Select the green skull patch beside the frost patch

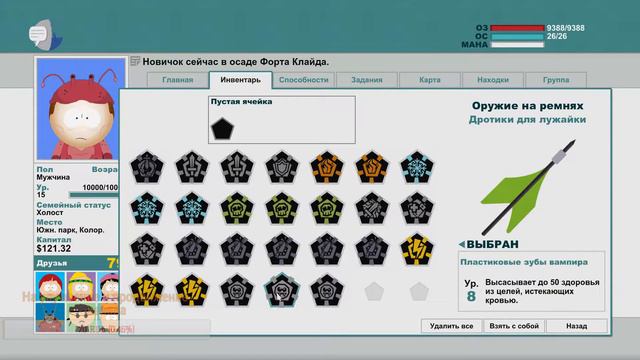[x=237, y=209]
